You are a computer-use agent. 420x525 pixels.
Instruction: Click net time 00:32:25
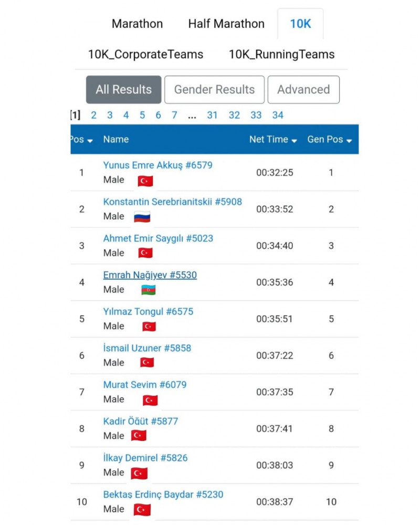pos(275,172)
